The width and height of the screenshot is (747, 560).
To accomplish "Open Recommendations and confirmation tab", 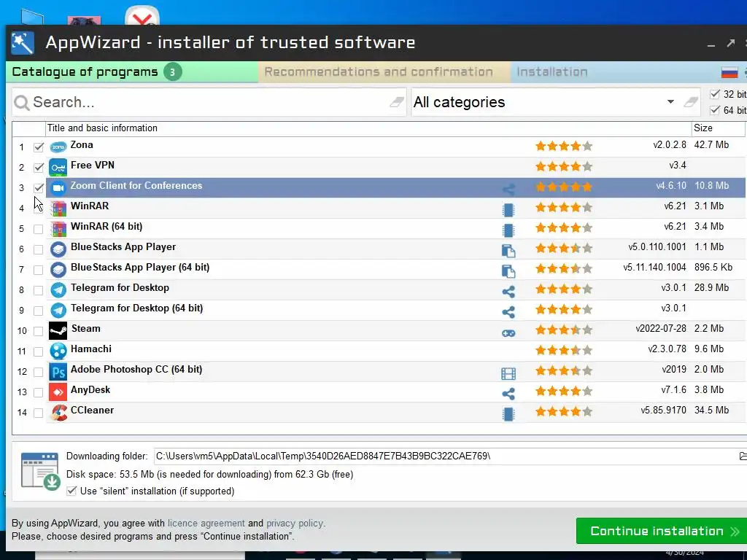I will (x=384, y=72).
